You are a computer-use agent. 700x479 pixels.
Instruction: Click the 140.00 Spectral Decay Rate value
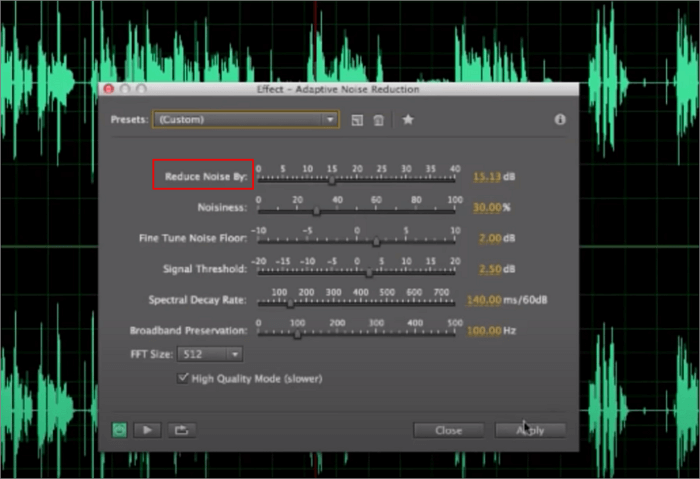pos(485,300)
